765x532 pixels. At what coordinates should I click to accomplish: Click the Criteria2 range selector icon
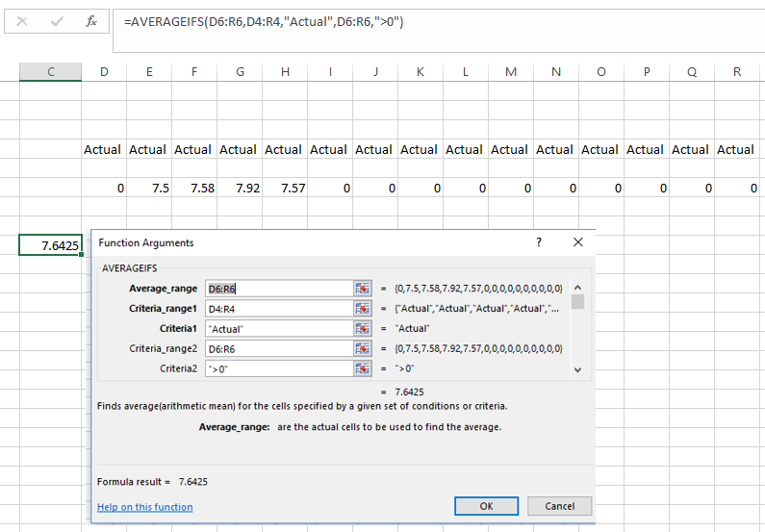pos(363,368)
